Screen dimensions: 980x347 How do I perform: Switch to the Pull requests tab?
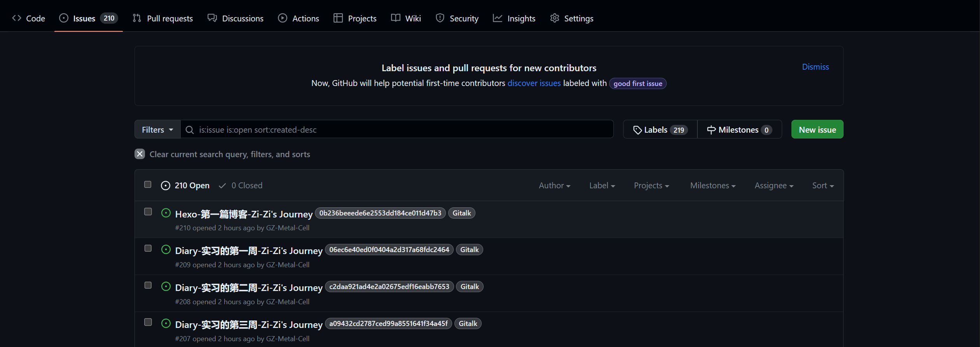163,18
